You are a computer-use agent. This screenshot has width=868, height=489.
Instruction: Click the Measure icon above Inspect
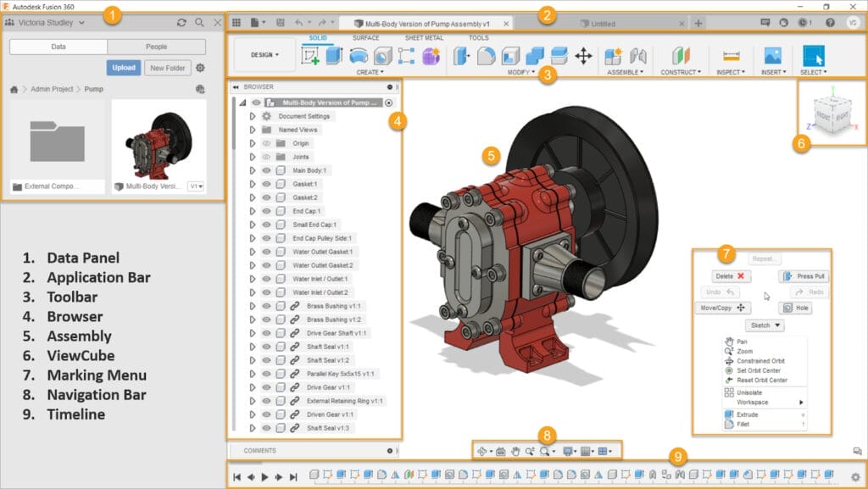(x=731, y=56)
